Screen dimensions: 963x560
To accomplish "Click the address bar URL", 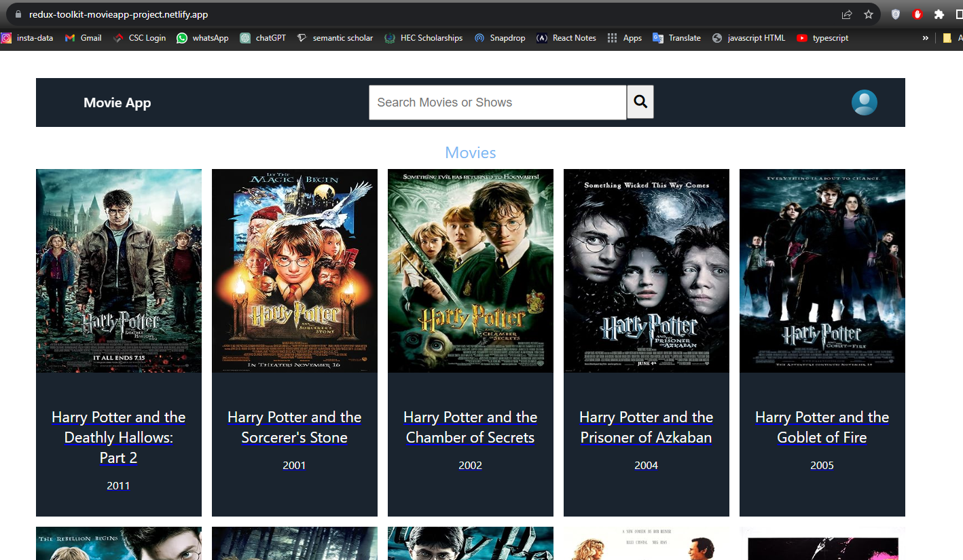I will tap(118, 14).
